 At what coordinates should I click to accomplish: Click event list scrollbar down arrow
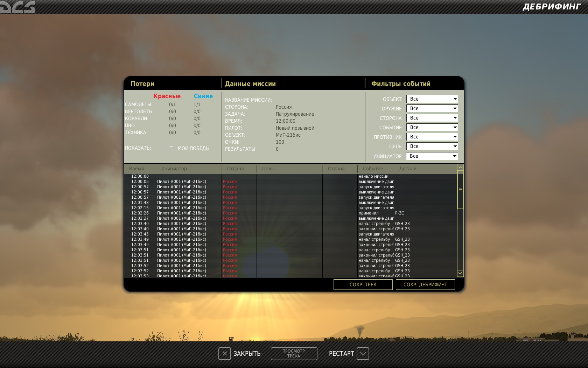click(x=460, y=273)
